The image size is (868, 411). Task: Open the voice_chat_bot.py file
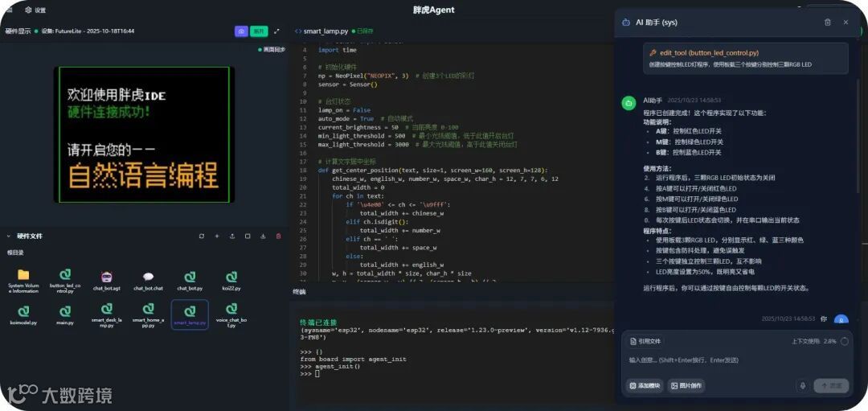click(231, 316)
